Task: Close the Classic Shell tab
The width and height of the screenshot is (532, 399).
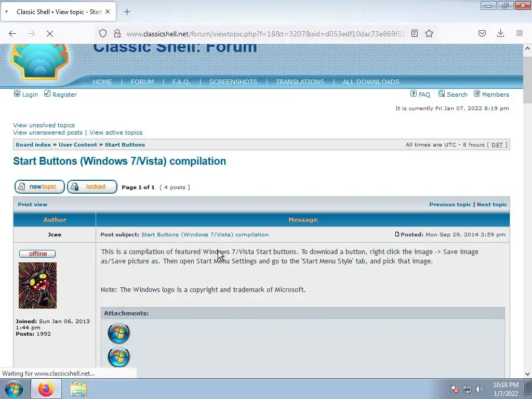Action: pyautogui.click(x=108, y=11)
